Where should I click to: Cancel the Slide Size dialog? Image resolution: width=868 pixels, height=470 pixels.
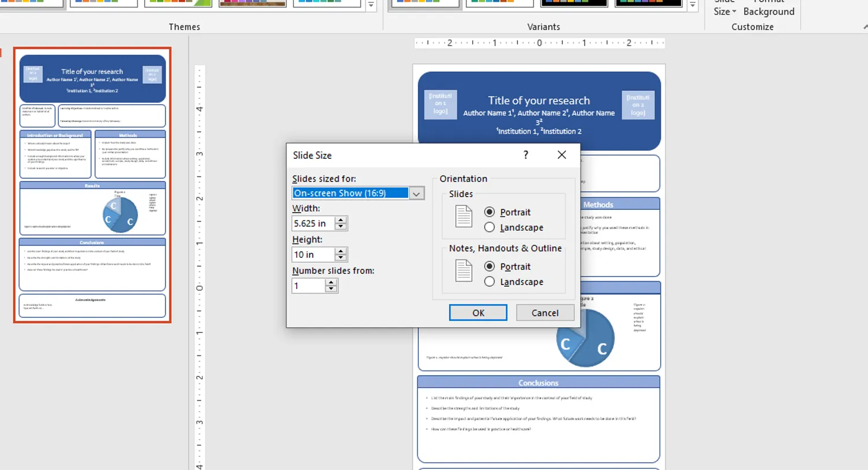pos(545,313)
